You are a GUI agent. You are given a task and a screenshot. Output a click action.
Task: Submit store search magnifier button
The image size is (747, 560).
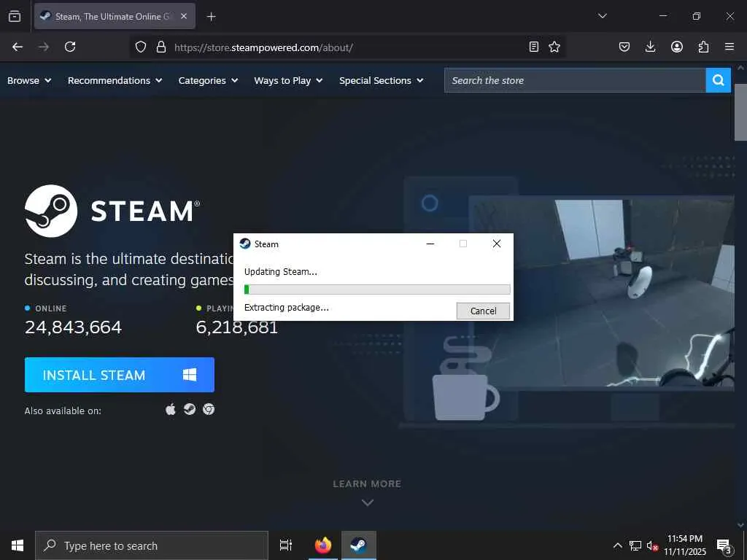point(718,80)
